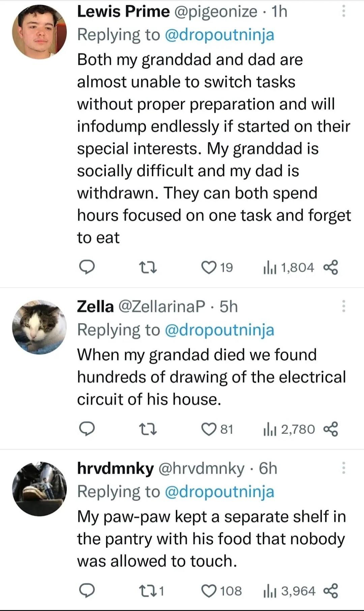
Task: Share Lewis Prime's tweet
Action: coord(331,268)
